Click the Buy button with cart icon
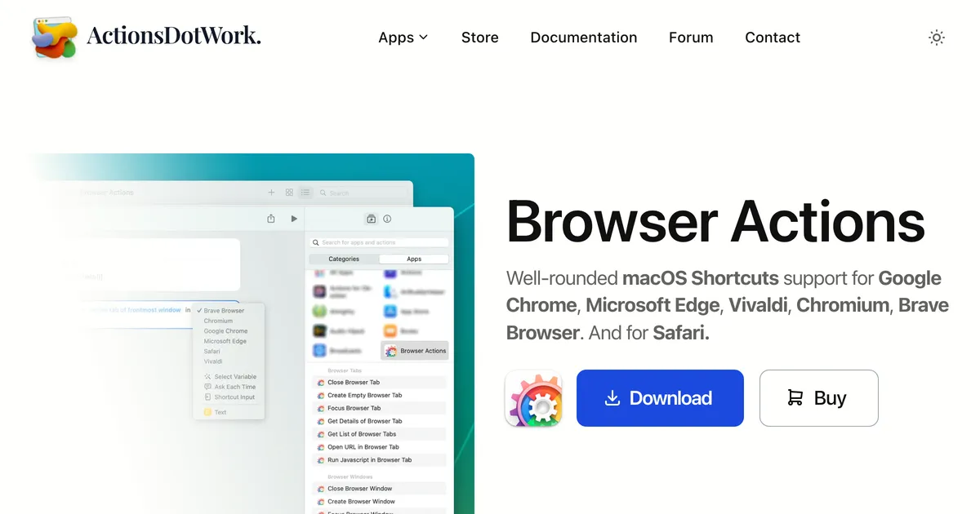 tap(819, 398)
